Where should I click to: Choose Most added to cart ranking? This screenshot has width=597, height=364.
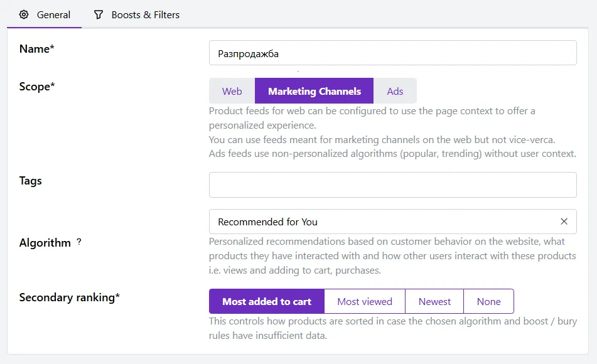(x=267, y=302)
